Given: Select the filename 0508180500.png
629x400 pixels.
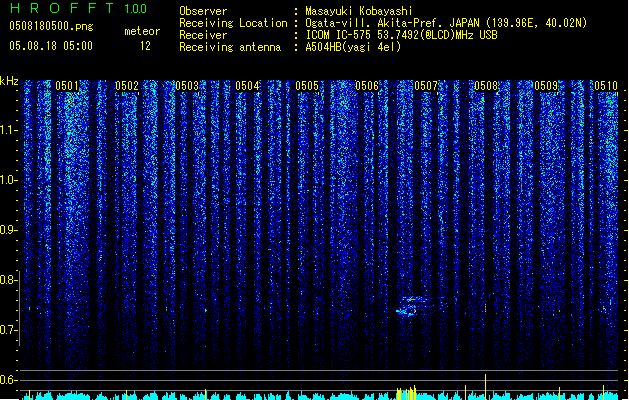Looking at the screenshot, I should click(51, 26).
